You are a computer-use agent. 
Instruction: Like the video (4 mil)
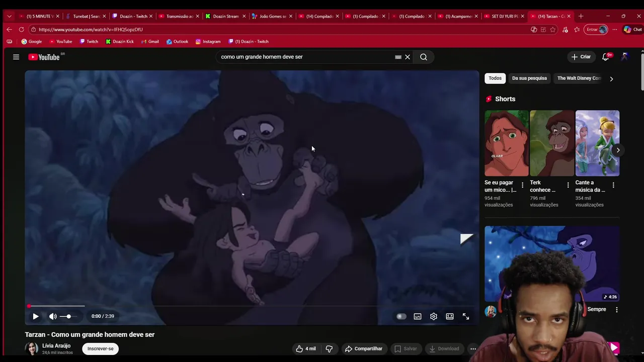306,348
